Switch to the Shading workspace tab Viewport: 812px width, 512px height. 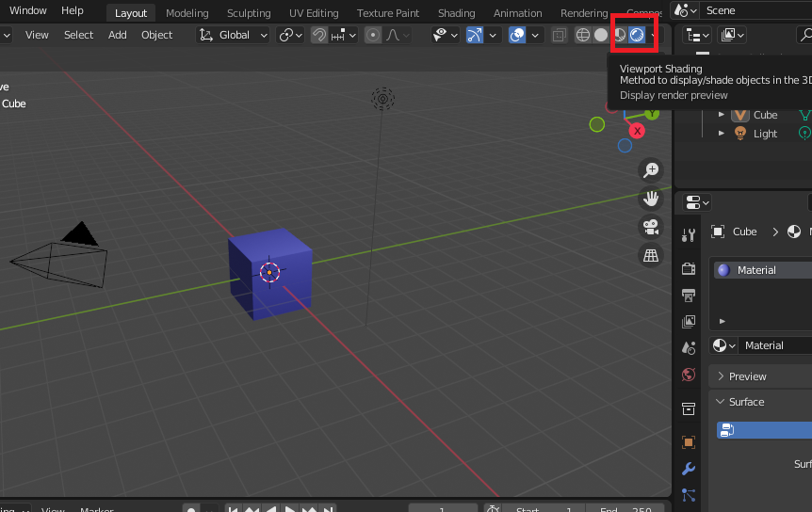coord(456,13)
